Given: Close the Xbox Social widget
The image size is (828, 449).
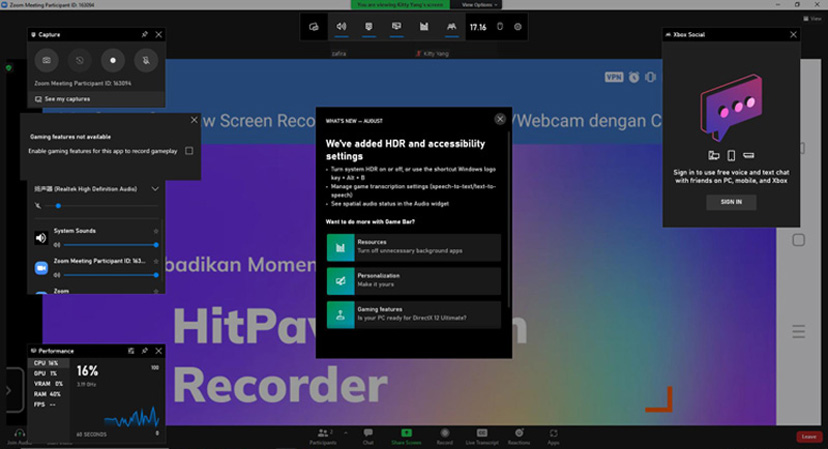Looking at the screenshot, I should pos(793,34).
